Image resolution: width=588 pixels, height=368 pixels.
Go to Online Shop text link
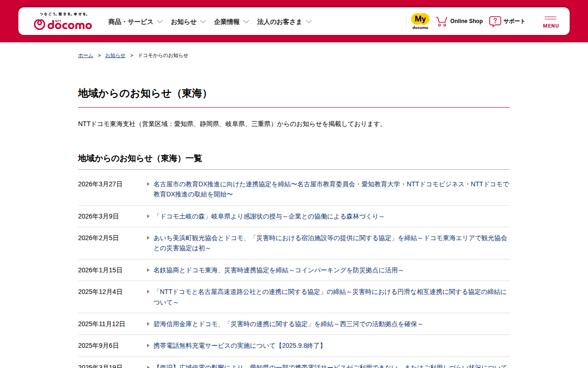[x=466, y=21]
